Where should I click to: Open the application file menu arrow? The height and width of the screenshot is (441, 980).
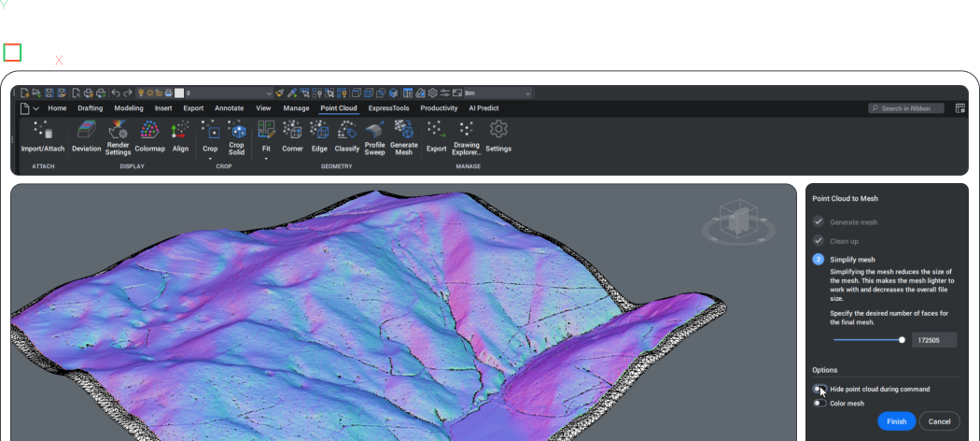coord(36,108)
